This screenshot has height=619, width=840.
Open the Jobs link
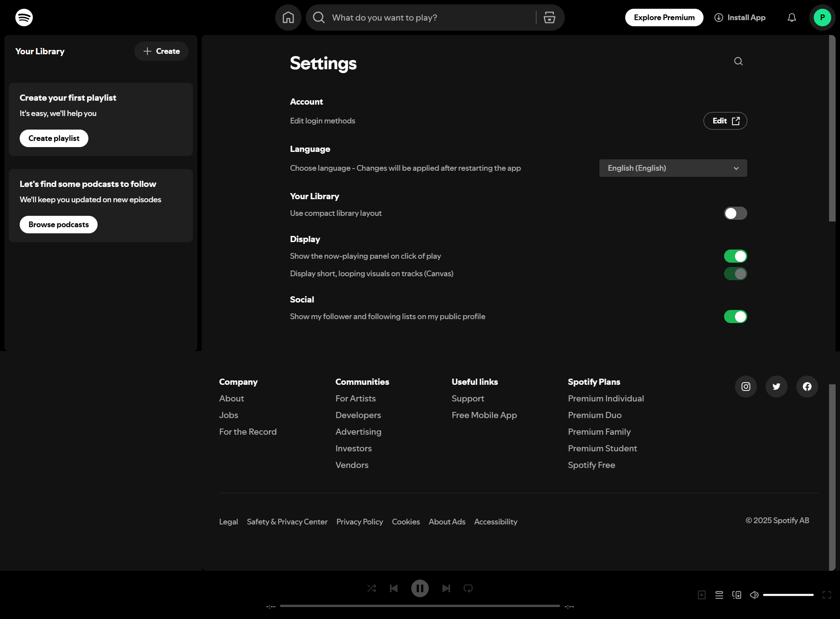[x=228, y=415]
